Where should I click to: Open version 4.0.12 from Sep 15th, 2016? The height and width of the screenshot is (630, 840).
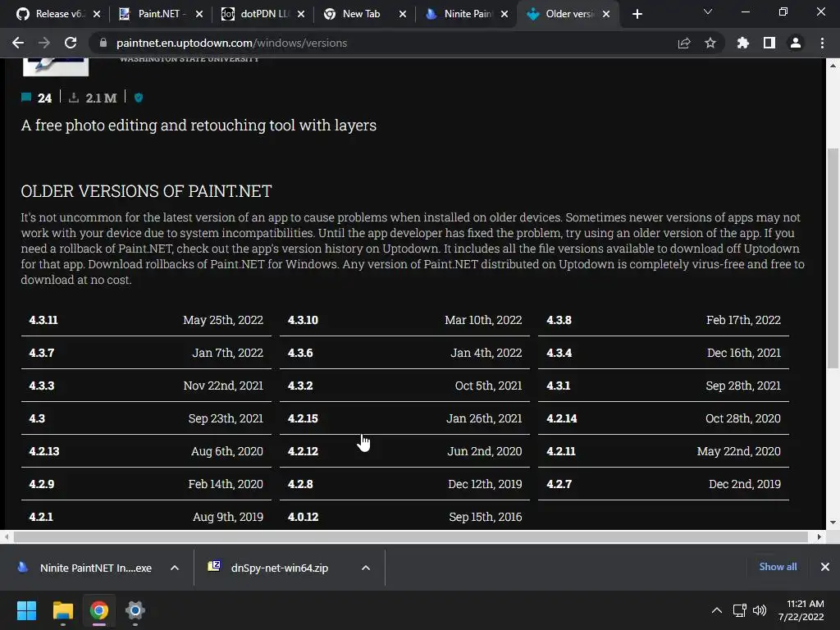[404, 517]
